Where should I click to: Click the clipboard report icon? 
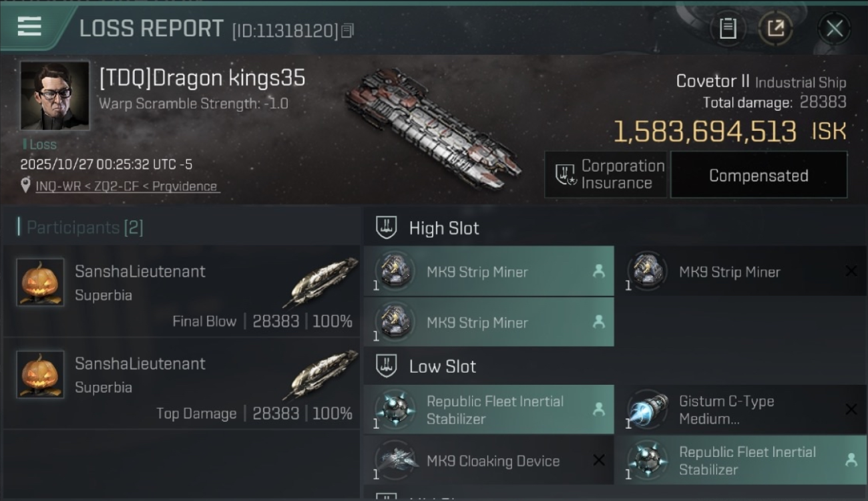tap(728, 28)
